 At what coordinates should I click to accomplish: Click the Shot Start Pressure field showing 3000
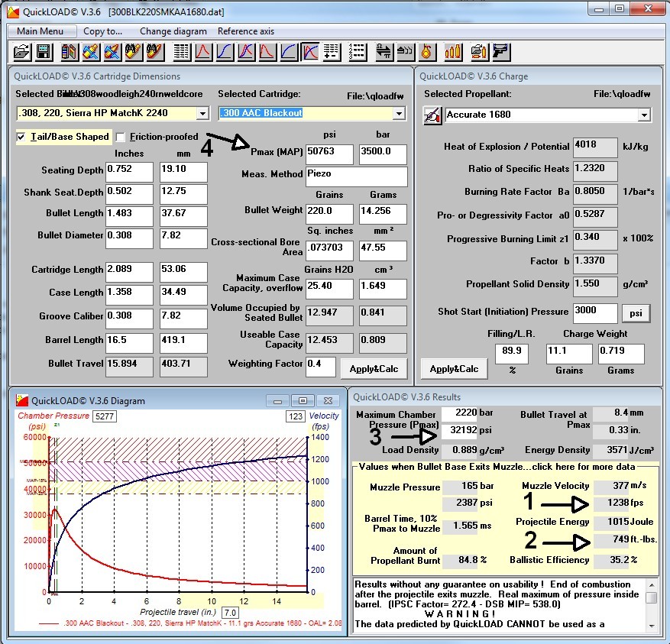pyautogui.click(x=595, y=313)
